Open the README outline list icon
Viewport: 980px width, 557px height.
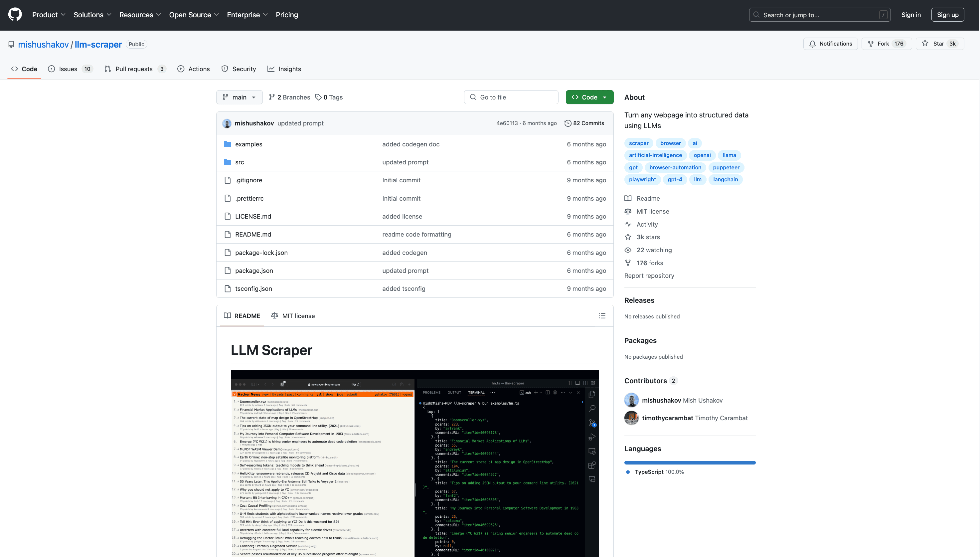602,316
